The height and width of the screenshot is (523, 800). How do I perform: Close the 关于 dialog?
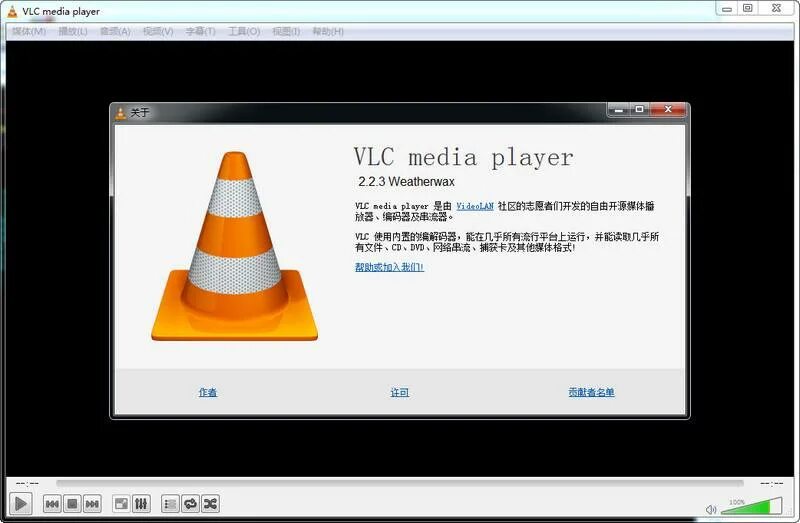click(668, 109)
